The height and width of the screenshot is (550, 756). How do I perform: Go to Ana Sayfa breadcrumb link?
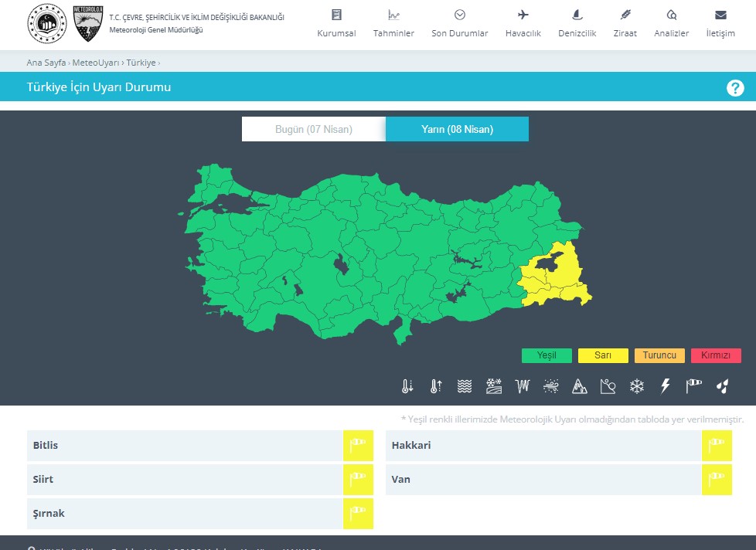click(46, 63)
